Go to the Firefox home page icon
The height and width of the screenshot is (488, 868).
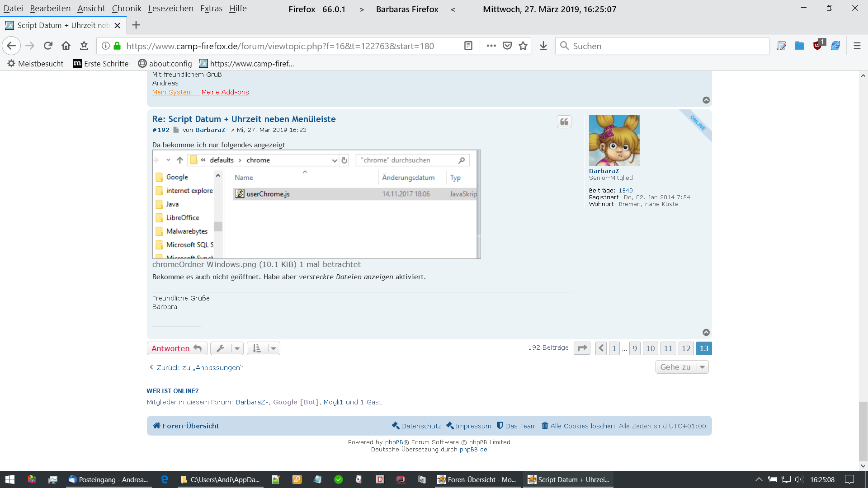pyautogui.click(x=66, y=46)
